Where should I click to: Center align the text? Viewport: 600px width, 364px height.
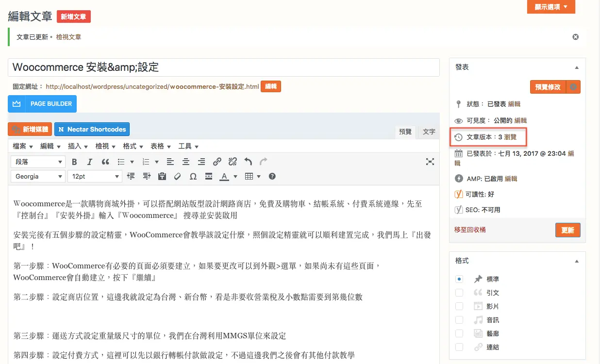[185, 162]
